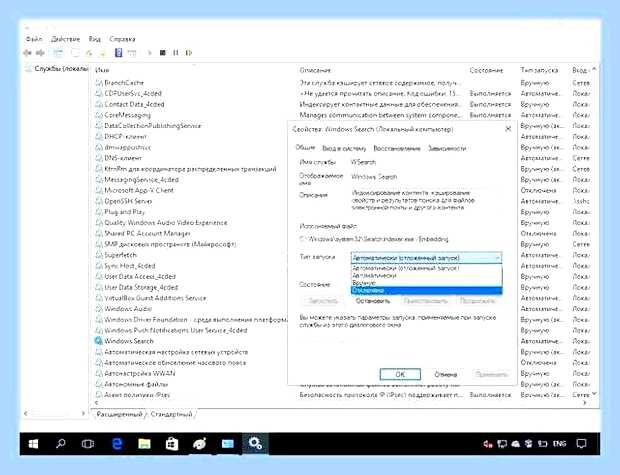620x475 pixels.
Task: Click the cloud tray icon
Action: pos(515,444)
